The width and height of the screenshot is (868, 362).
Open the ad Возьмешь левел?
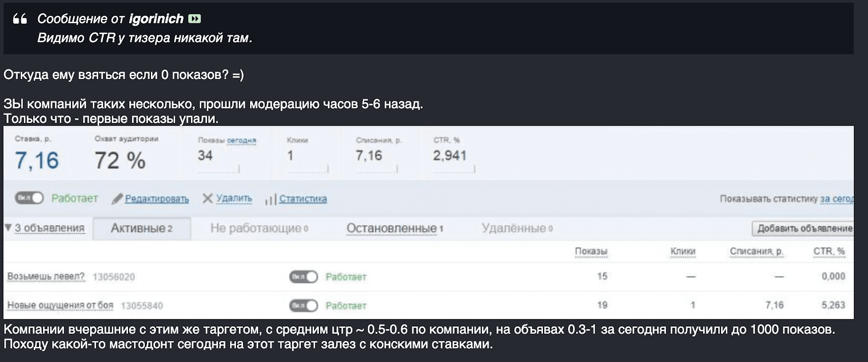click(x=46, y=276)
